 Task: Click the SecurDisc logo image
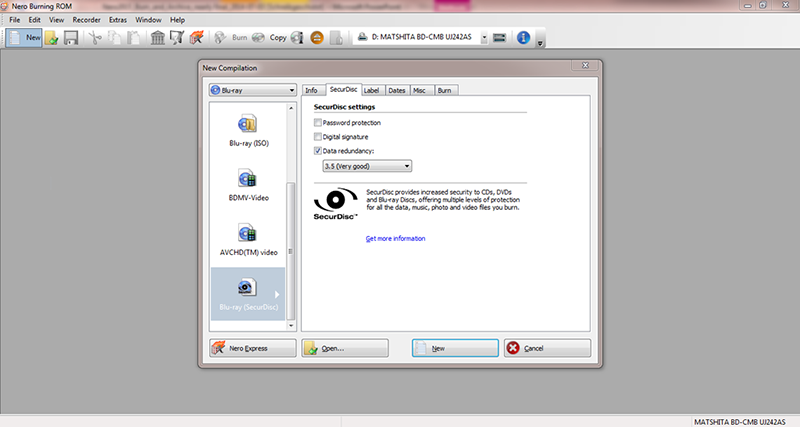click(336, 204)
